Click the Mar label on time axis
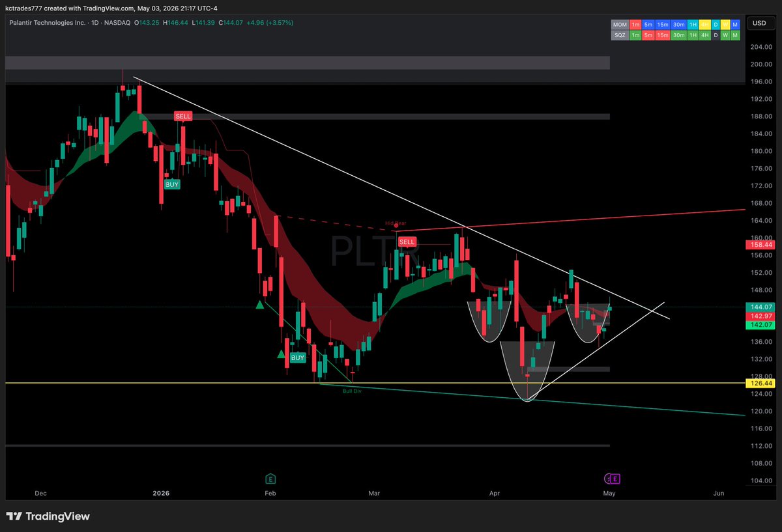 click(373, 494)
